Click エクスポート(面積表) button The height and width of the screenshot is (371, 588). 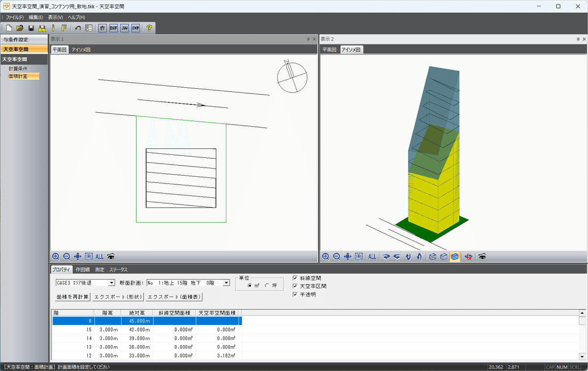point(174,297)
